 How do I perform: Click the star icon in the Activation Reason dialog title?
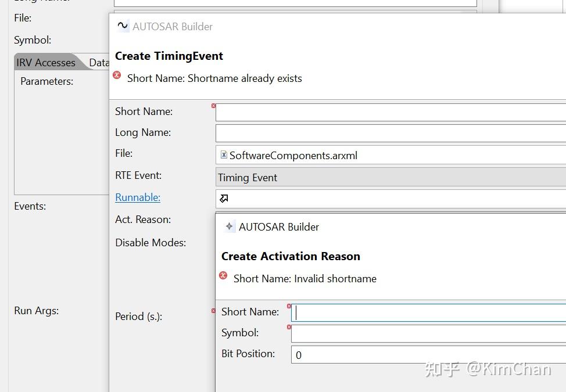230,226
